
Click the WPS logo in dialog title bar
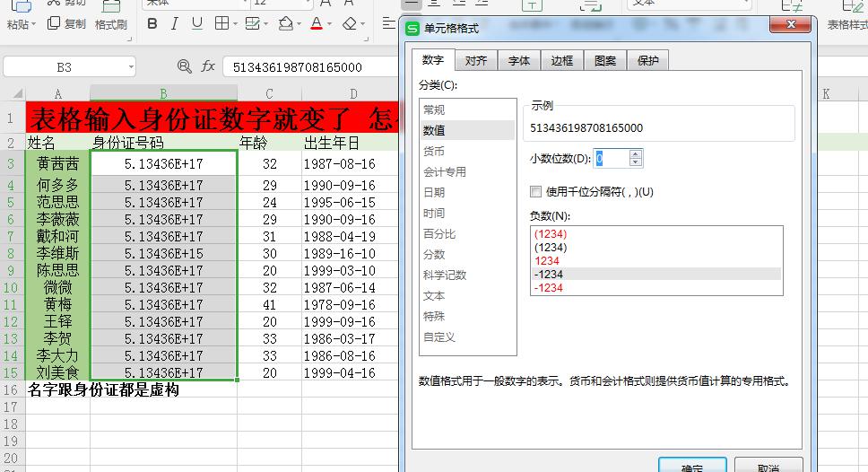tap(412, 28)
